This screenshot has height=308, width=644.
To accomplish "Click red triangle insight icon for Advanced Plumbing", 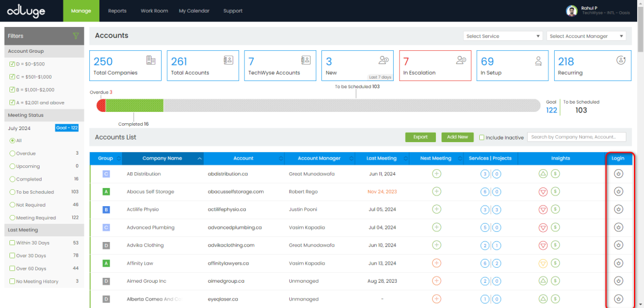I will 543,227.
